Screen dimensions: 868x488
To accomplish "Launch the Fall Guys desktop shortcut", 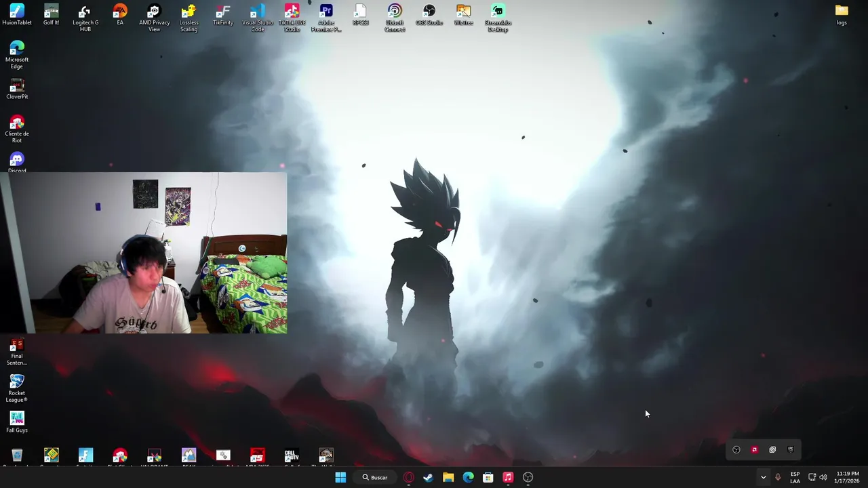I will pos(17,422).
